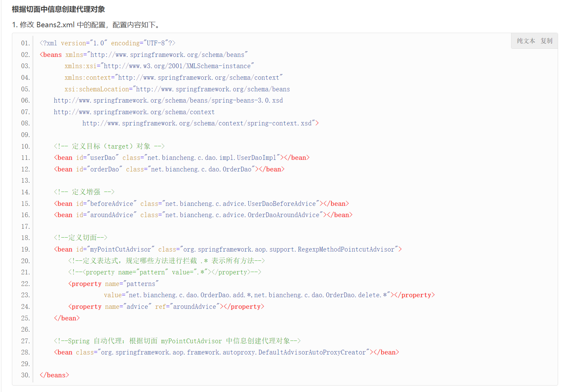Click the xmlns:xsi XMLSchema-instance attribute line
This screenshot has height=392, width=584.
click(159, 66)
